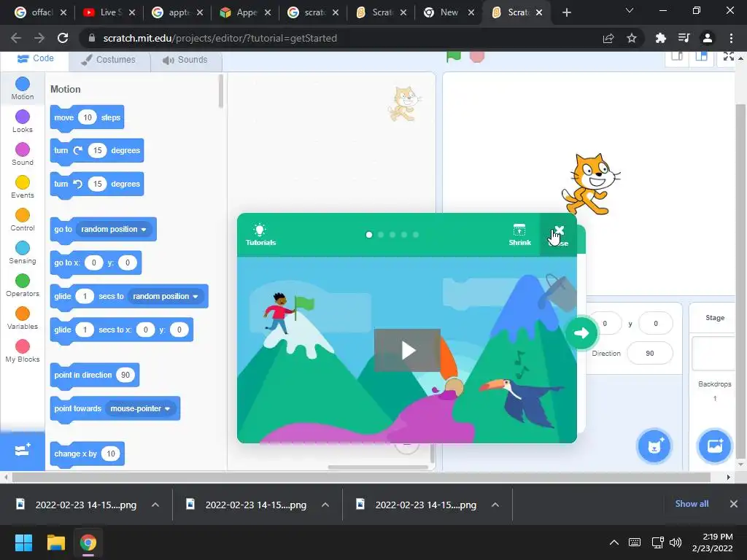The height and width of the screenshot is (560, 747).
Task: Edit y value in go to x block
Action: click(127, 262)
